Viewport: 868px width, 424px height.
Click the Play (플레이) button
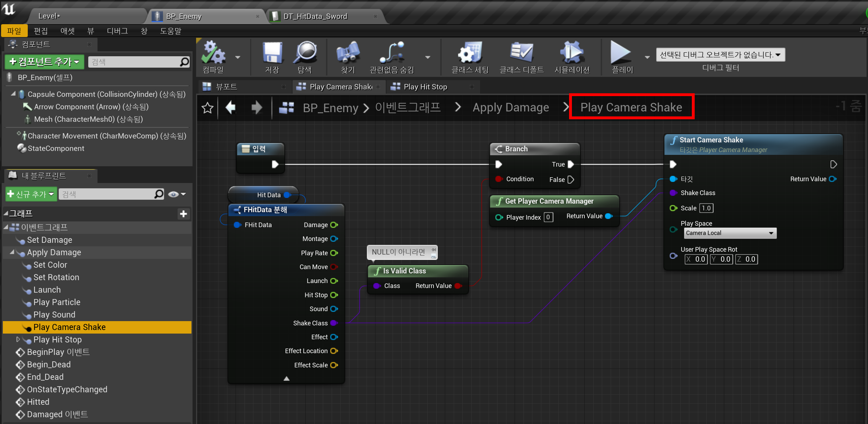621,53
